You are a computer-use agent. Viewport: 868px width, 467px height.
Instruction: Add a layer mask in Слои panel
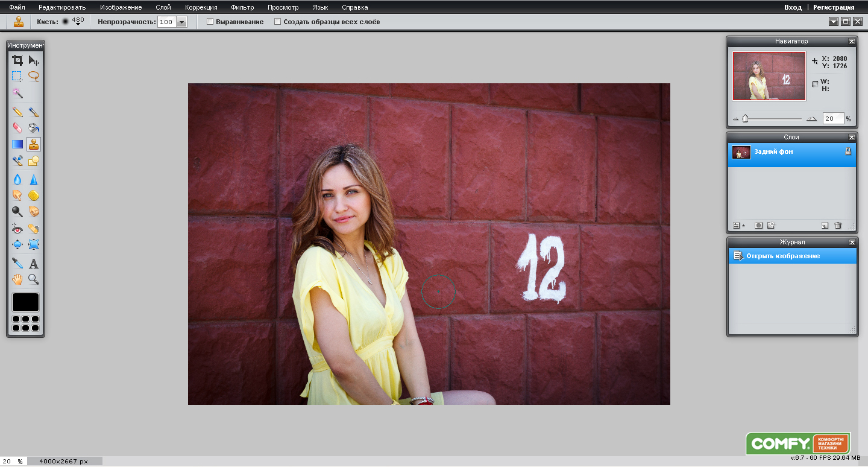coord(759,226)
